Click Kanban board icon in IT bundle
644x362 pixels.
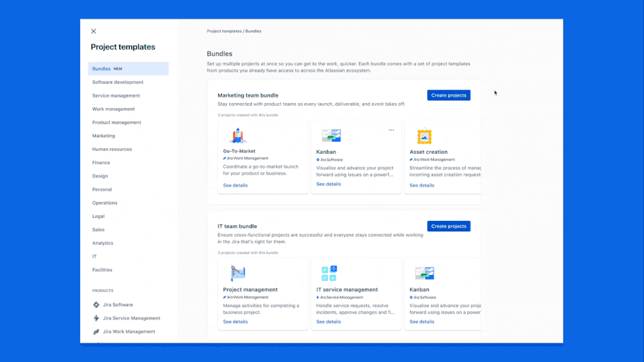tap(424, 273)
